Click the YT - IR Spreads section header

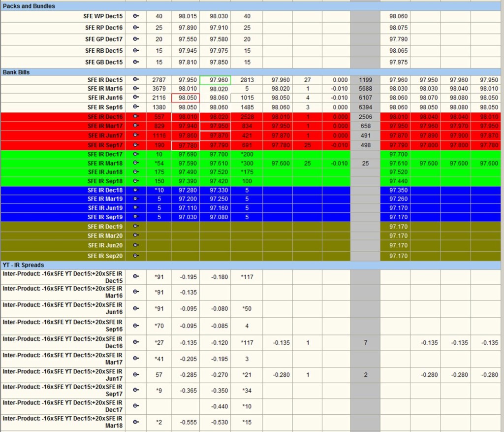coord(251,265)
